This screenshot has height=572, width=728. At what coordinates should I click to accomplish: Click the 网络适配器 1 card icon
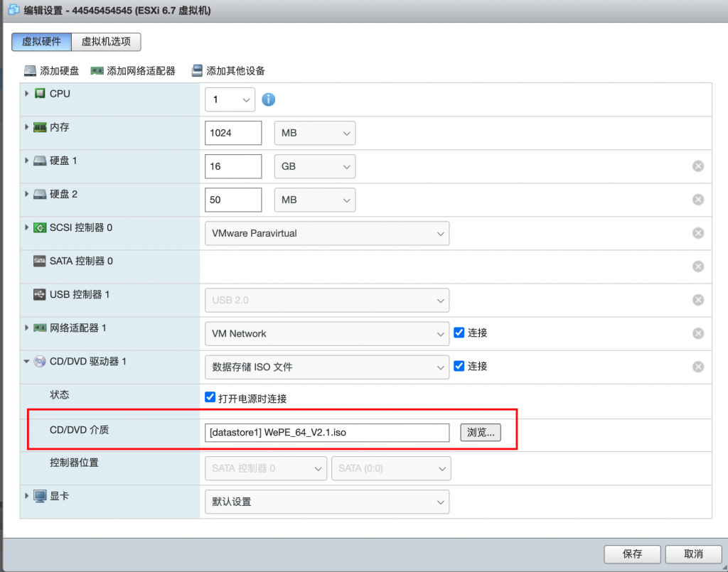40,328
